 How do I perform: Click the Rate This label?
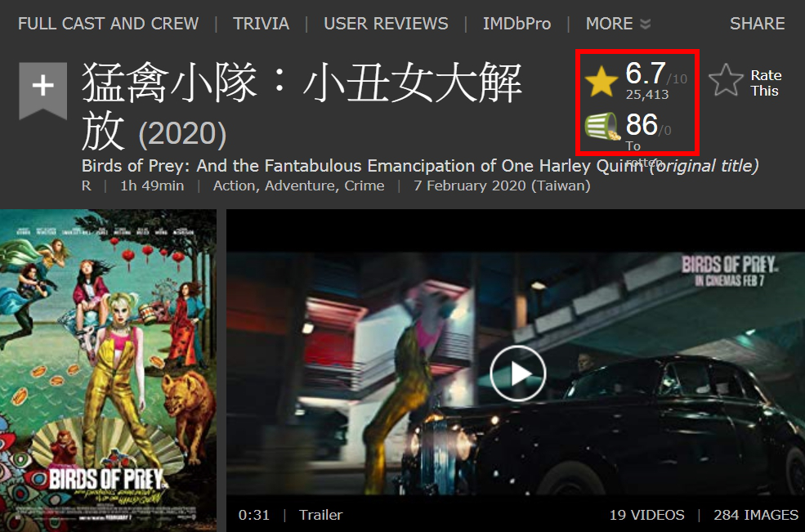766,83
